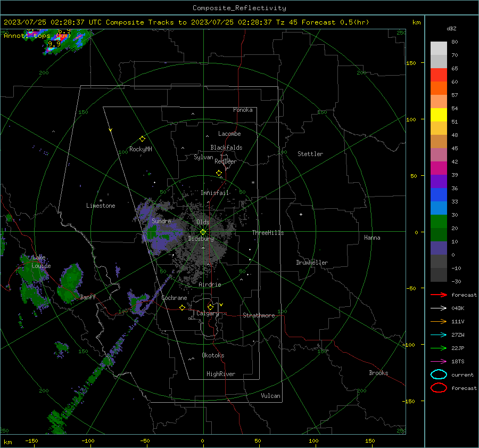Click the cyan current storm ellipse symbol

pyautogui.click(x=439, y=374)
